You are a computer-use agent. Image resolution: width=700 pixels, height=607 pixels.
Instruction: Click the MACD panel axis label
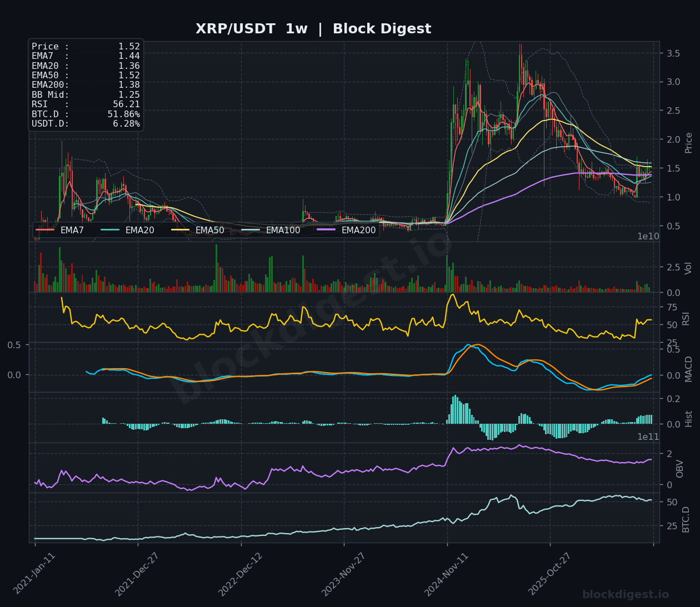click(x=689, y=369)
